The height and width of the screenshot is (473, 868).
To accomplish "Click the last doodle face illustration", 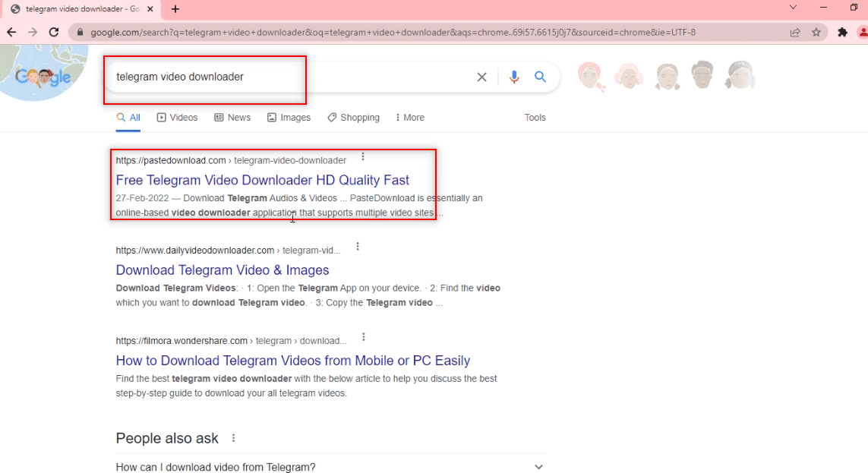I will (x=740, y=74).
